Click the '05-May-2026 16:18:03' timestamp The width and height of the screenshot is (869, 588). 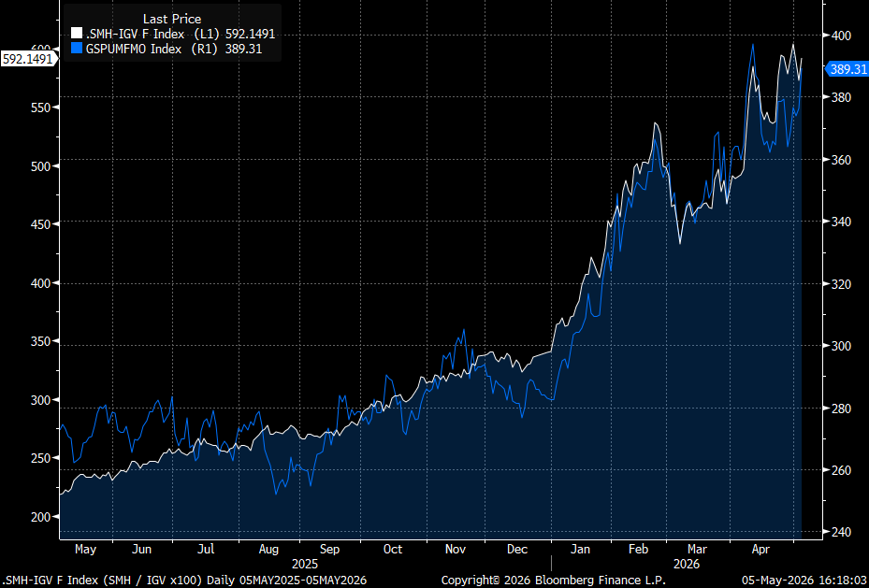pyautogui.click(x=804, y=581)
